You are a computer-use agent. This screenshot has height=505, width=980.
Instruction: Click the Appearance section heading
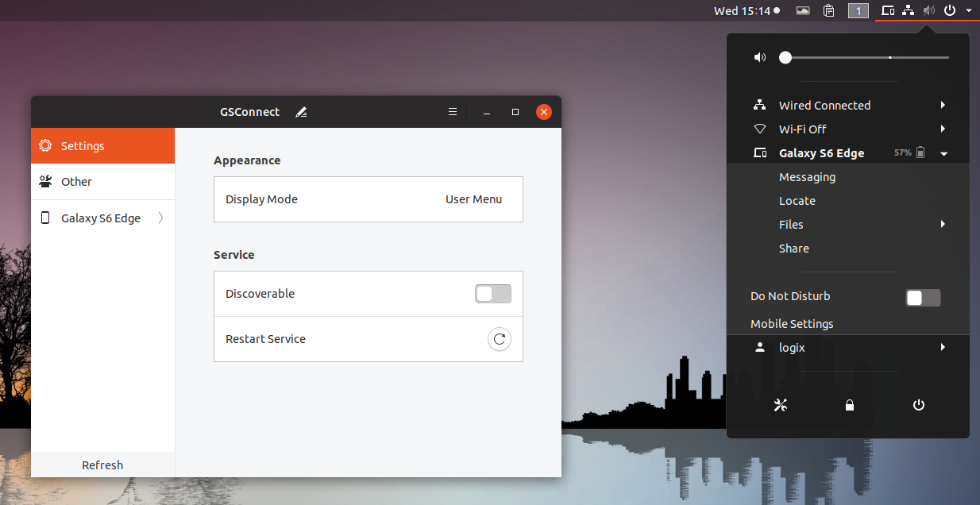pos(247,160)
